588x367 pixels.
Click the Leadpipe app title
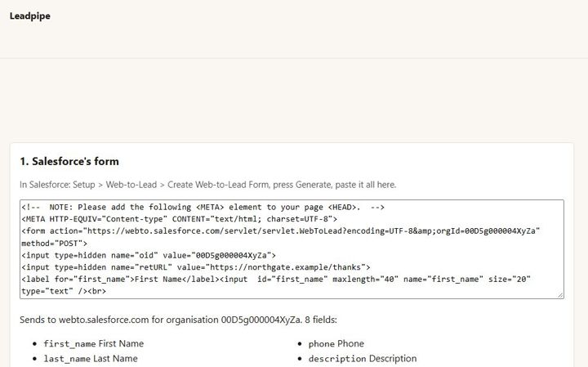tap(29, 16)
